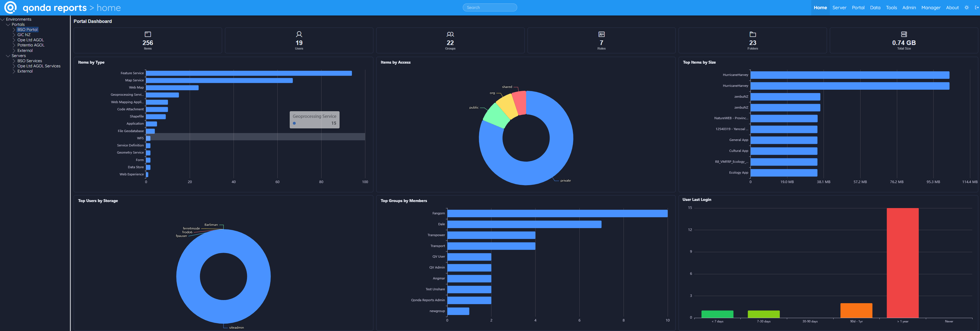Click the 'Geoprocessing Servi...' axis label

point(127,95)
